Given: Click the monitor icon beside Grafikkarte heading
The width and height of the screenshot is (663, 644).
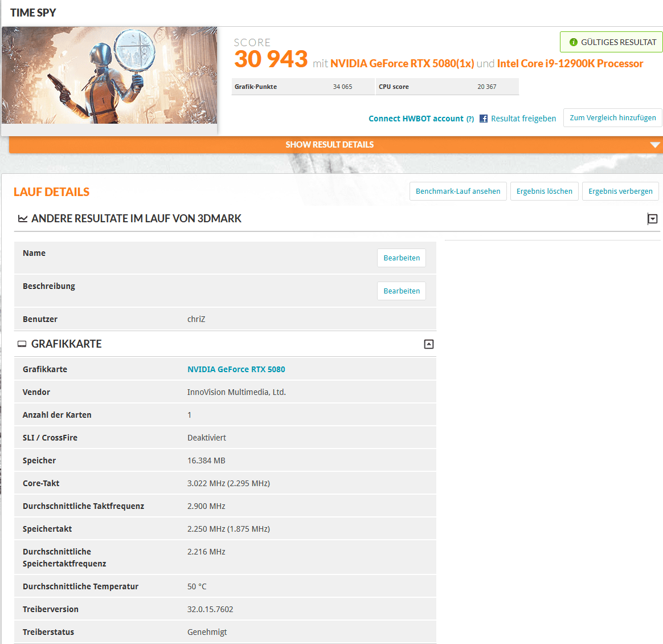Looking at the screenshot, I should click(22, 344).
